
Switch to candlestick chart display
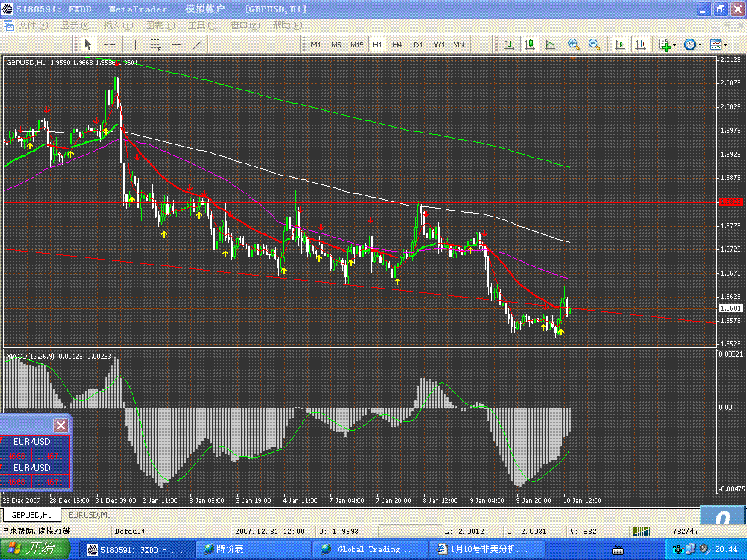tap(530, 44)
